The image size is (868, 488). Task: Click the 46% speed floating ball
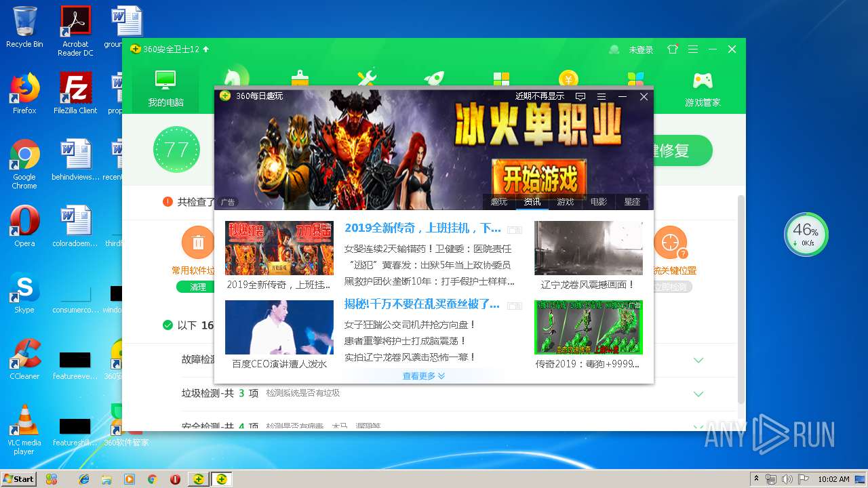(806, 235)
